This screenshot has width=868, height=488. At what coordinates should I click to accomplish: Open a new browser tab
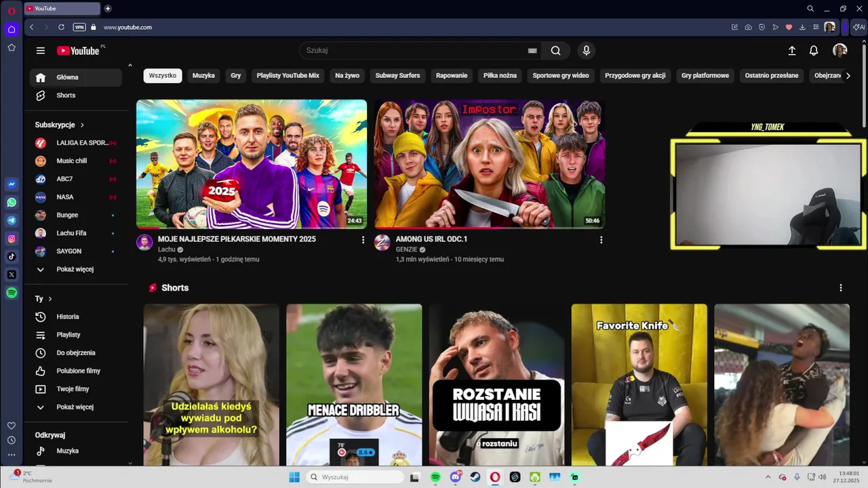click(108, 9)
